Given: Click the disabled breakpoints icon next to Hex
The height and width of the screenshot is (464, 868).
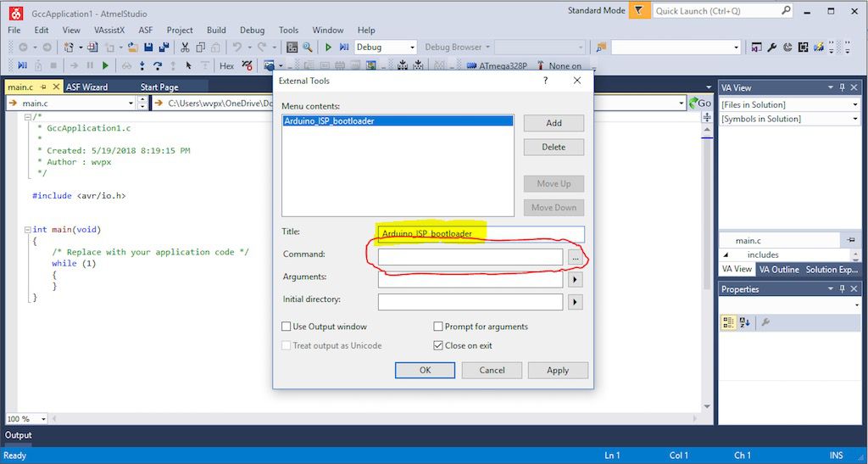Looking at the screenshot, I should (x=247, y=65).
